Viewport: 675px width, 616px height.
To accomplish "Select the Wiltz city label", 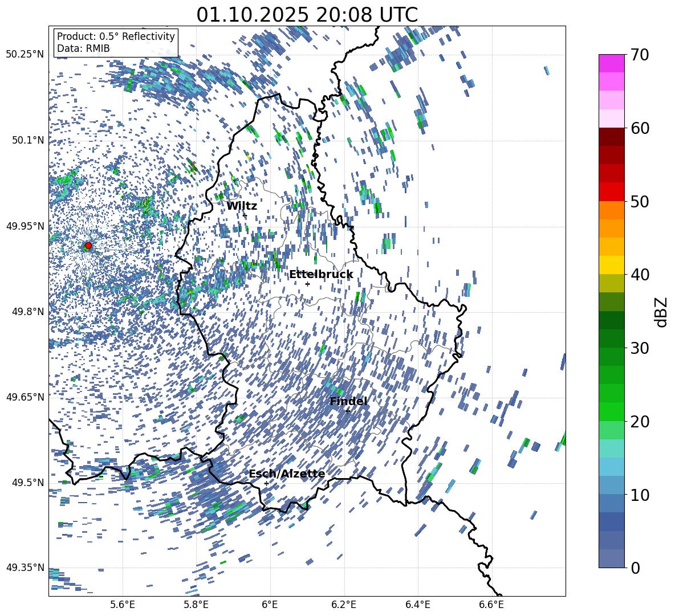I will pos(242,206).
